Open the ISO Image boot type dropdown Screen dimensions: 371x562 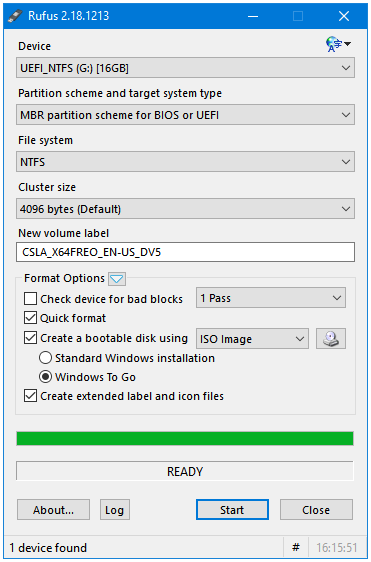pos(252,339)
